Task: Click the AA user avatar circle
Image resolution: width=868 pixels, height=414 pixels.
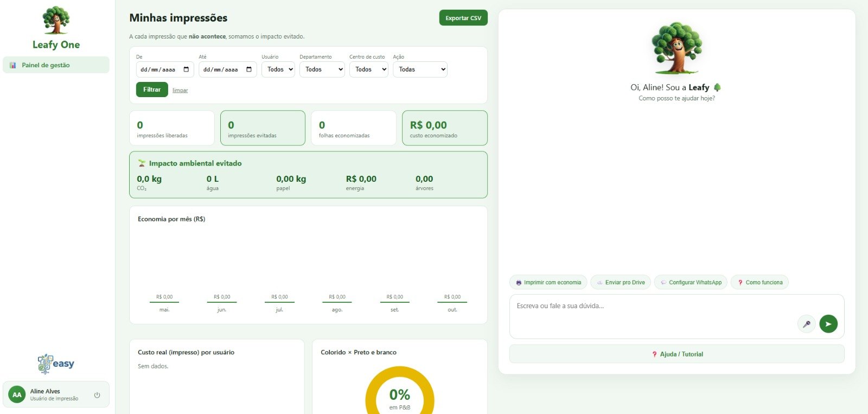Action: point(17,394)
